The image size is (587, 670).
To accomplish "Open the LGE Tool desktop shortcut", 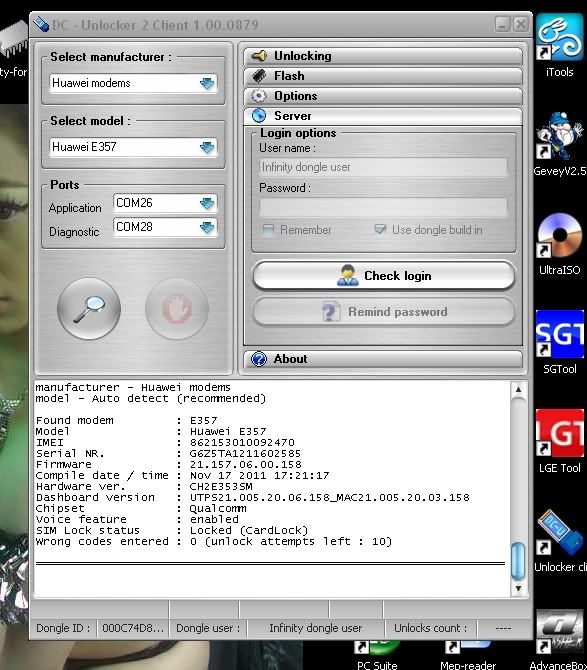I will 559,441.
